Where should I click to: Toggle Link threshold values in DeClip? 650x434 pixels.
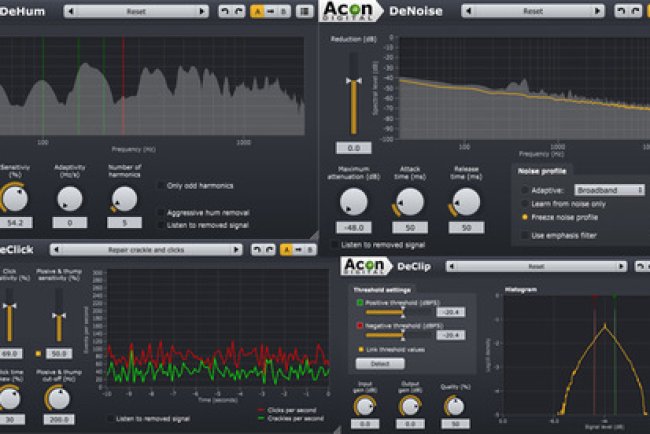pos(361,349)
